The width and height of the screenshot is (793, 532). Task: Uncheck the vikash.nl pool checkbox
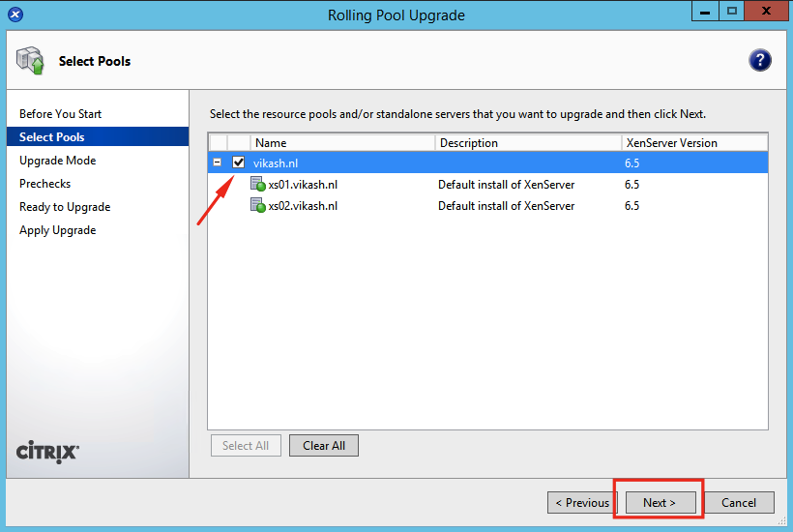pos(238,163)
